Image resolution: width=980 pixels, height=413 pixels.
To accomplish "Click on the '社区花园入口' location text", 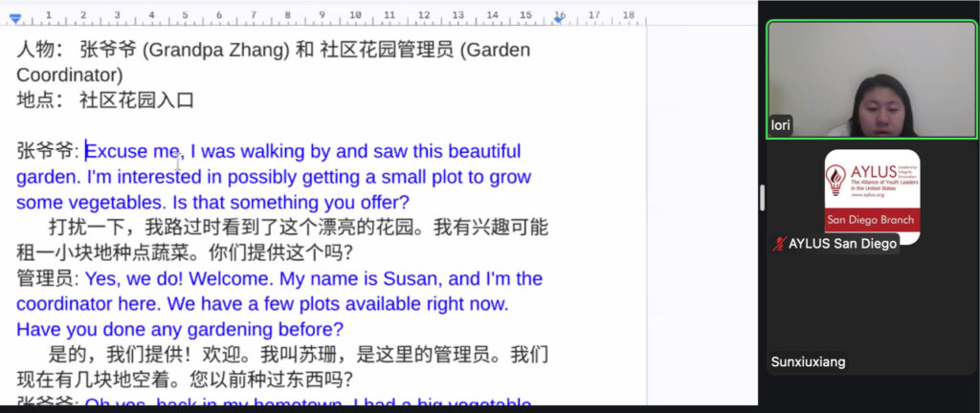I will [x=136, y=100].
